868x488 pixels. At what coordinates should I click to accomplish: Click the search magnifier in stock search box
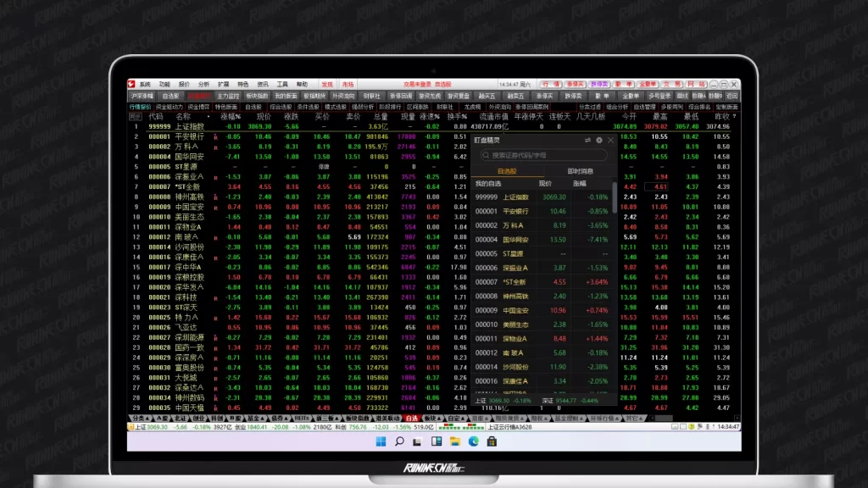pos(486,156)
